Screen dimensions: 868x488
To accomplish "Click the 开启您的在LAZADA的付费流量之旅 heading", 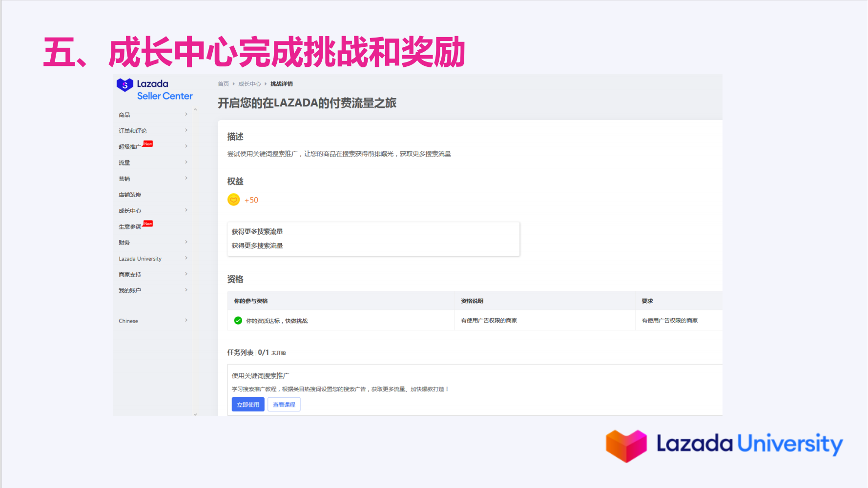I will 307,103.
